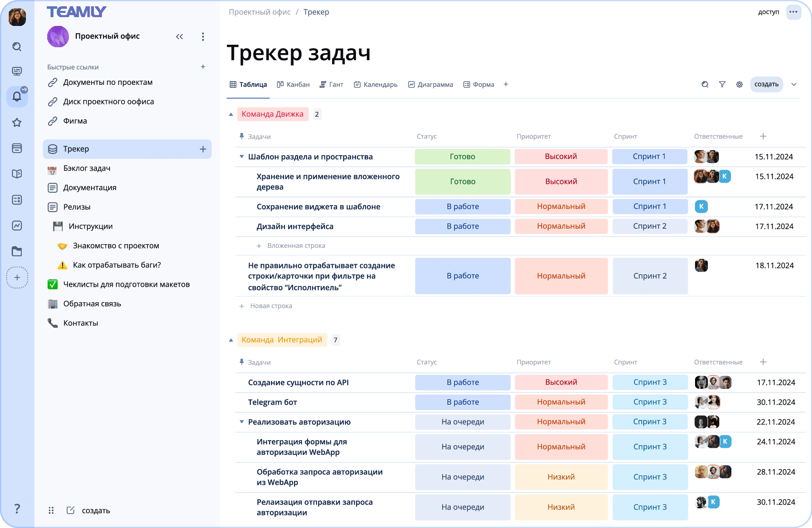Click the help question mark icon
Viewport: 812px width, 528px height.
17,509
